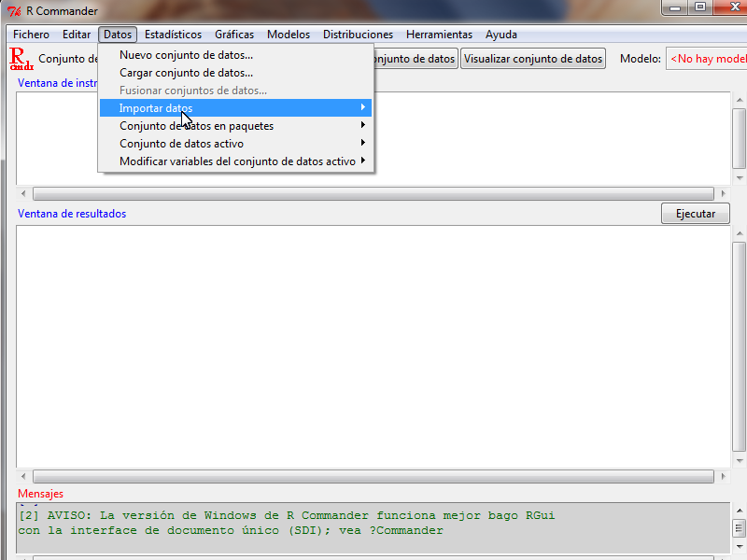Open the Gráficas menu
This screenshot has width=747, height=560.
click(x=234, y=35)
